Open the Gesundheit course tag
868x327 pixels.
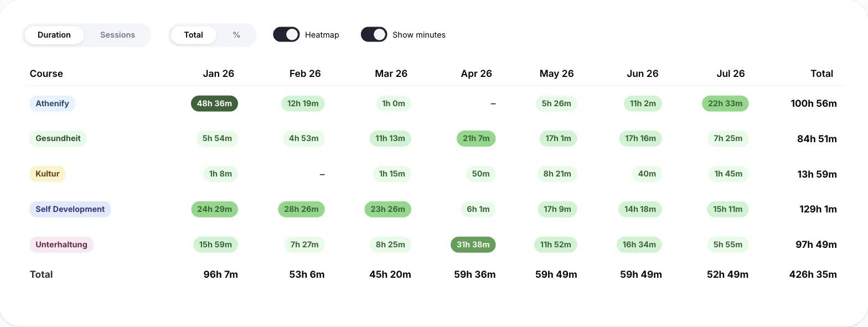58,138
